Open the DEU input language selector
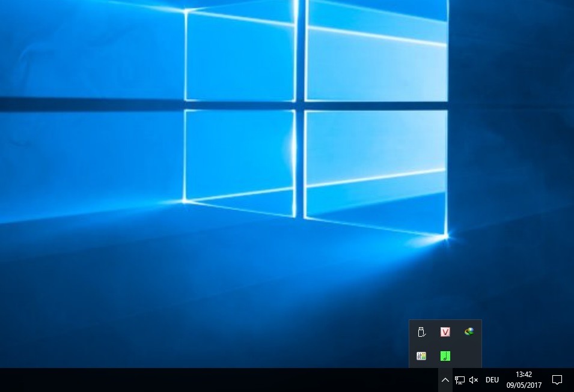The image size is (574, 392). tap(492, 380)
